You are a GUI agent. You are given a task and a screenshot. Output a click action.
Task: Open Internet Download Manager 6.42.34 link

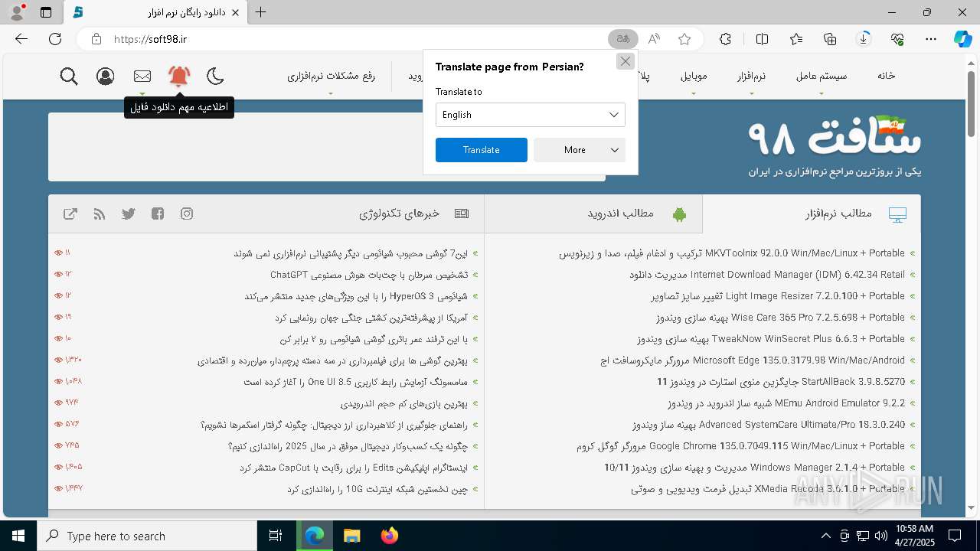(767, 275)
